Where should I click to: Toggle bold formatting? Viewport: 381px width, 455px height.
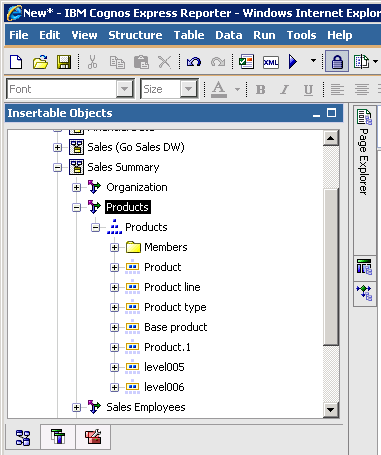tap(261, 89)
